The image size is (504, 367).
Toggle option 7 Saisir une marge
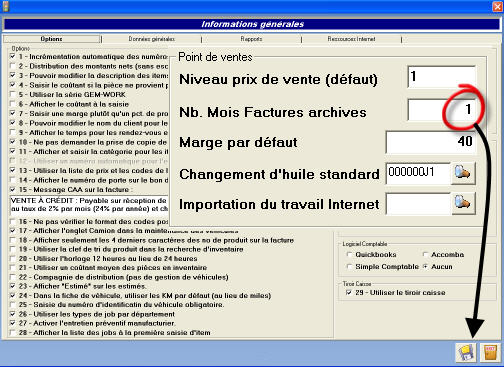(x=13, y=114)
